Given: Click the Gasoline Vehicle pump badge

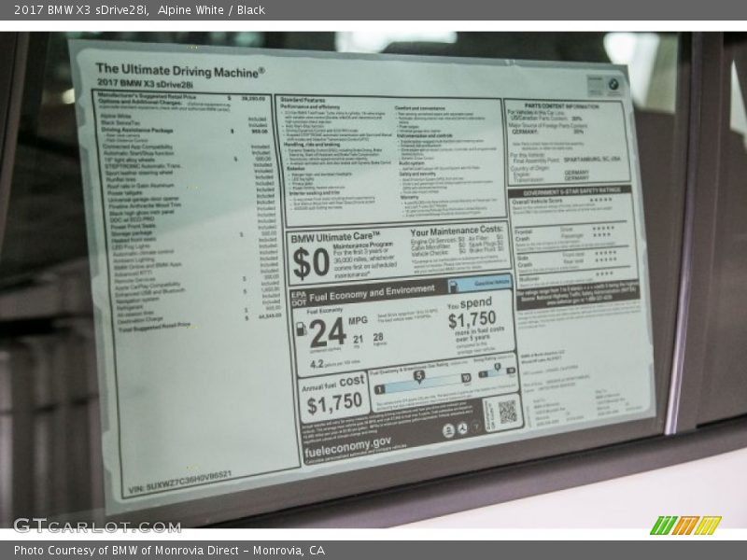Looking at the screenshot, I should (x=491, y=281).
